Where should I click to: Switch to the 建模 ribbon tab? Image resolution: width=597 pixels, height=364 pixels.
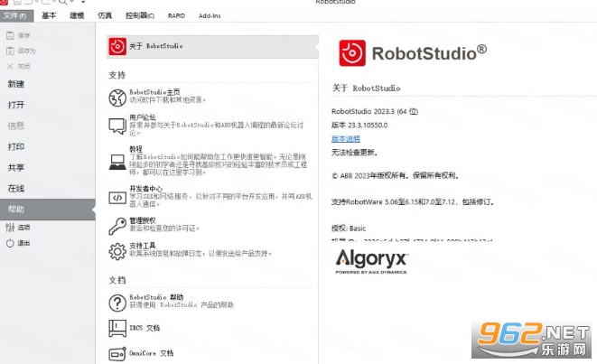77,15
